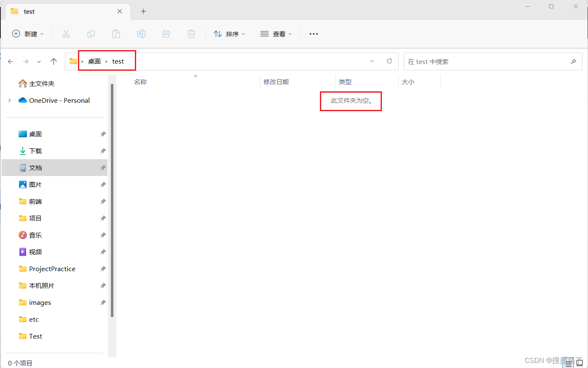This screenshot has height=368, width=588.
Task: Click the Delete trash bin icon
Action: [191, 34]
